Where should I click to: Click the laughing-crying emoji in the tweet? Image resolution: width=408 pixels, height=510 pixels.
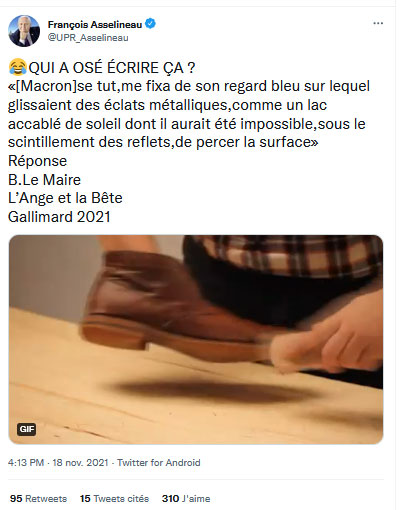coord(18,67)
